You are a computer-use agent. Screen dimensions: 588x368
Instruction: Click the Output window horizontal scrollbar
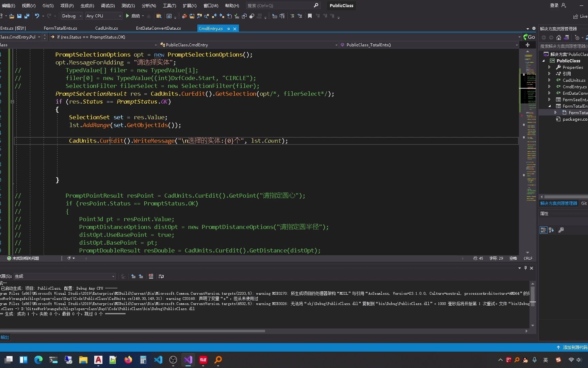click(133, 331)
